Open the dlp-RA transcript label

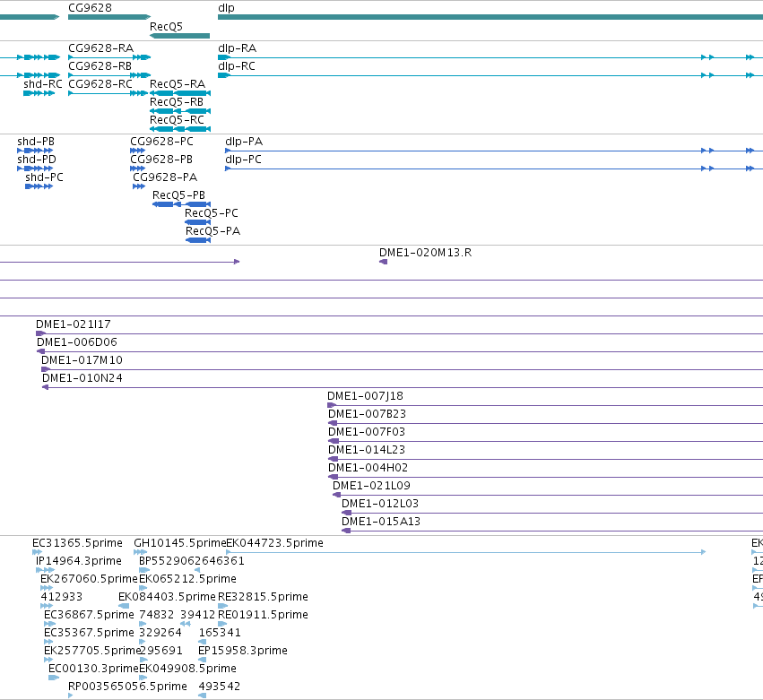pos(237,48)
